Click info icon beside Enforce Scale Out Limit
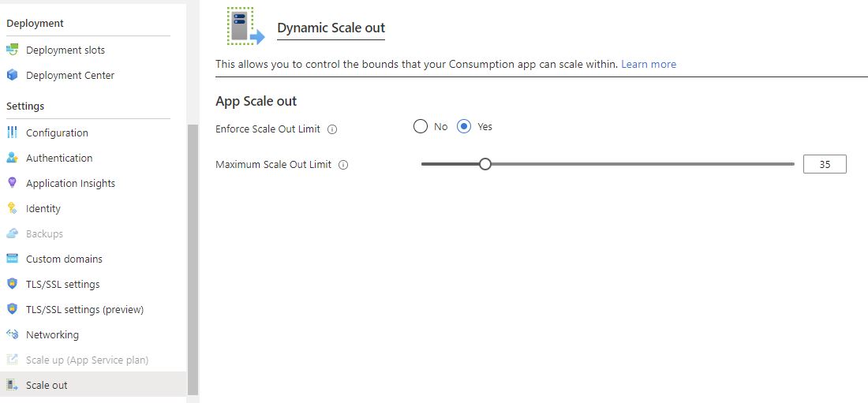The width and height of the screenshot is (868, 403). pyautogui.click(x=332, y=129)
